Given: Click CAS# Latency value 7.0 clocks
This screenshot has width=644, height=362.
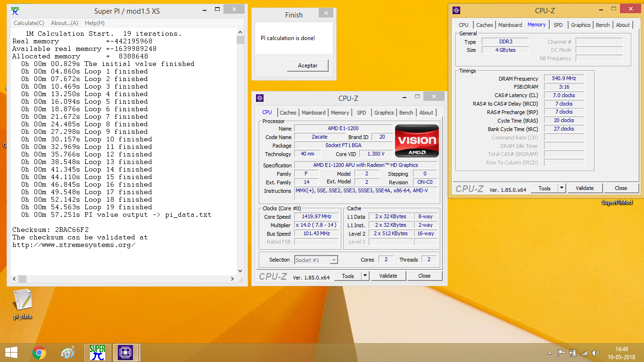Looking at the screenshot, I should [564, 95].
